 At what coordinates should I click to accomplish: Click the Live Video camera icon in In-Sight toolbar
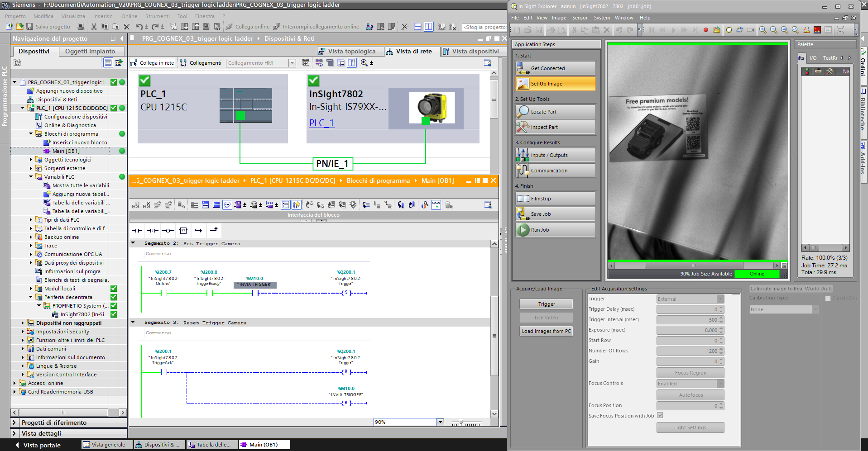(x=751, y=30)
